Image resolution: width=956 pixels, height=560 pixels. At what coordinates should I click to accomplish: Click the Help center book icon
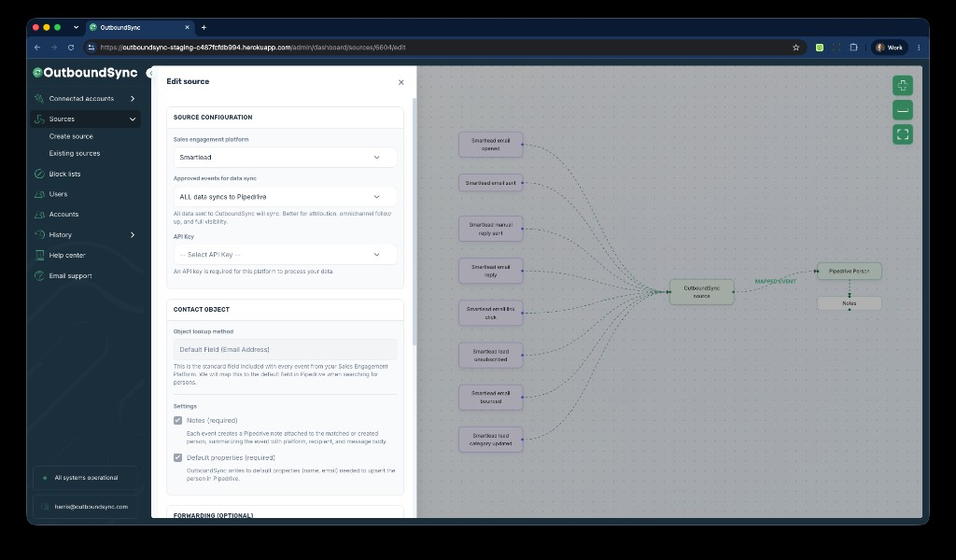click(x=39, y=256)
